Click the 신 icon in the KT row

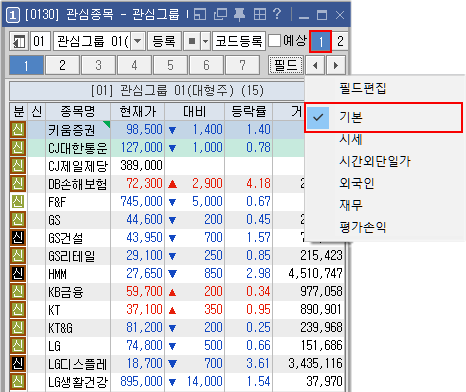[18, 309]
